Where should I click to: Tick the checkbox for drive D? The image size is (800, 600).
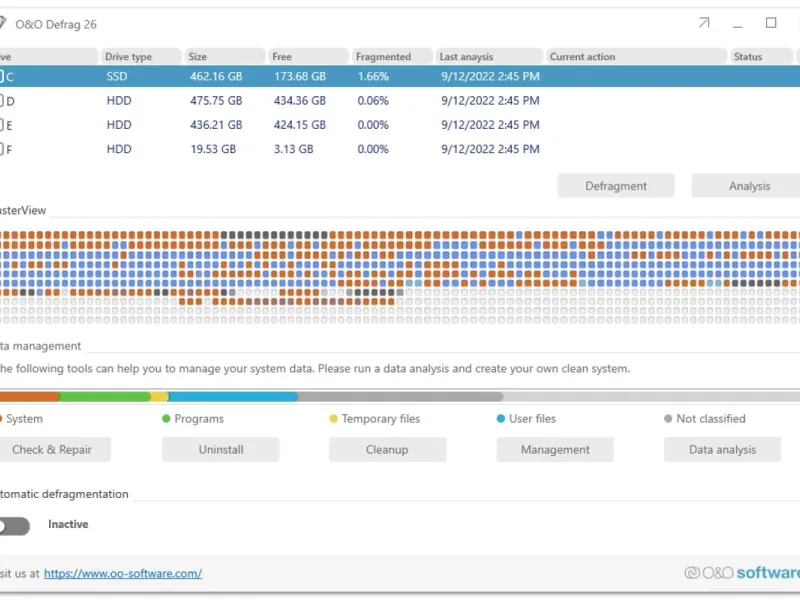click(1, 101)
